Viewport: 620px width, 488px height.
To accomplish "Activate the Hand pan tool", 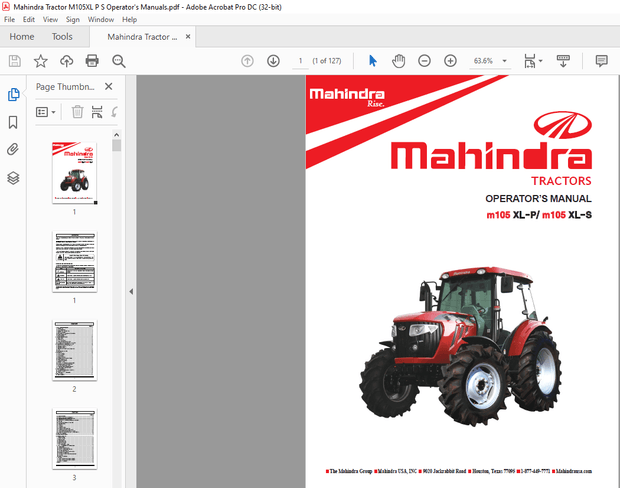I will 399,61.
